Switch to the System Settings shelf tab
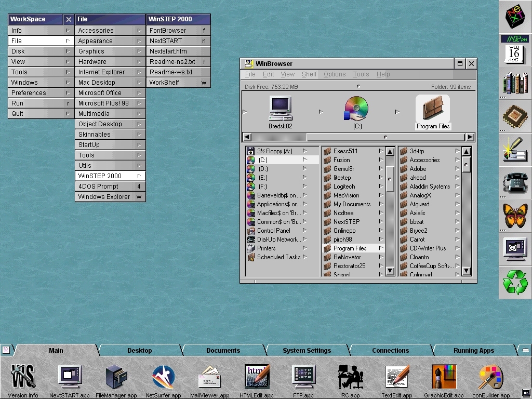 (307, 351)
